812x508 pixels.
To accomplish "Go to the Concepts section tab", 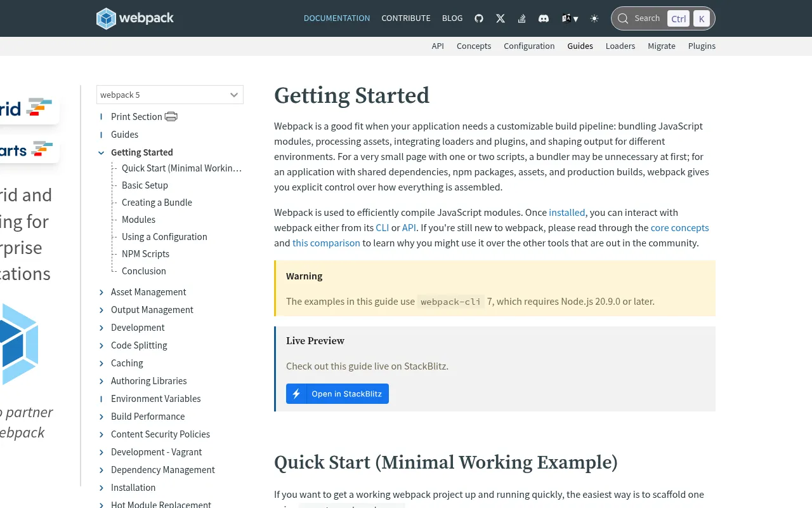I will click(x=474, y=46).
